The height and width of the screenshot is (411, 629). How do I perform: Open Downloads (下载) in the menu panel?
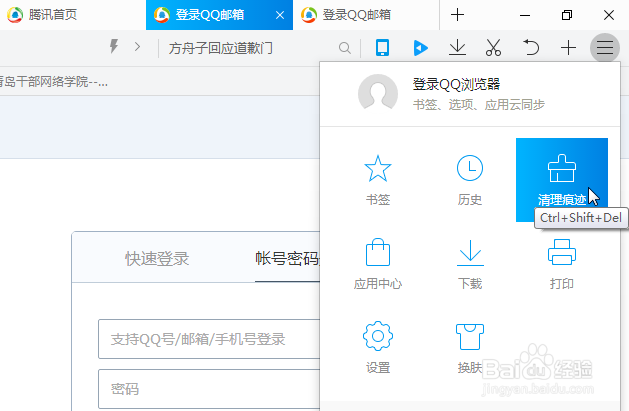pyautogui.click(x=470, y=264)
